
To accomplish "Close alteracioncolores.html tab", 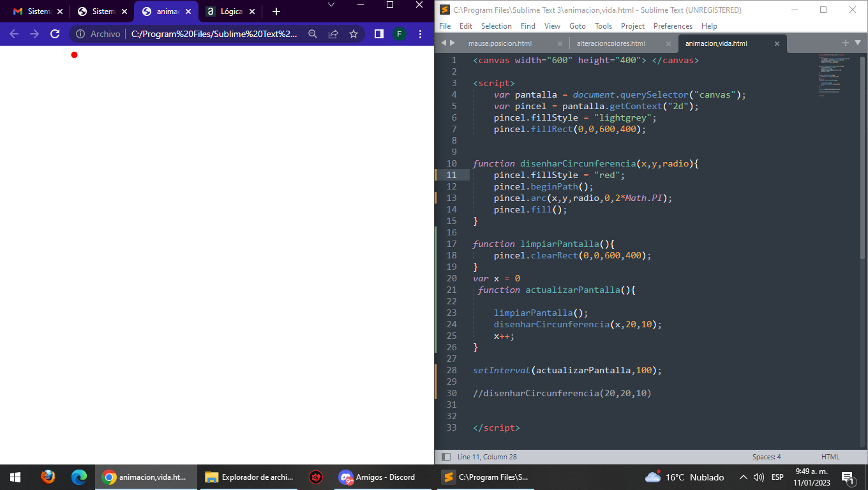I will 668,43.
